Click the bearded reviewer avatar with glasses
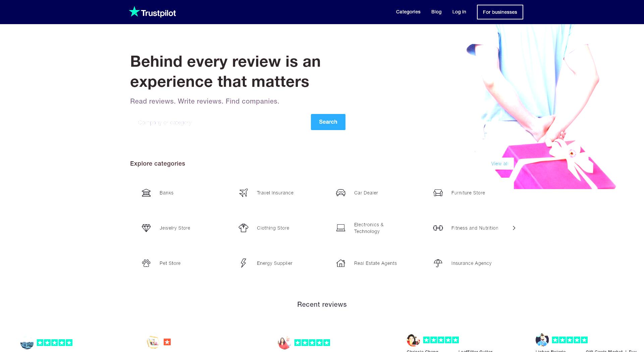644x352 pixels. 542,340
